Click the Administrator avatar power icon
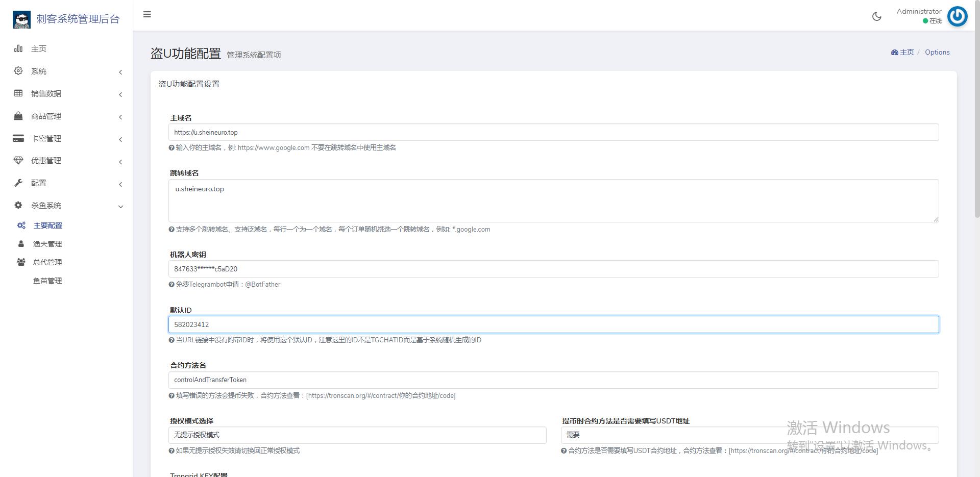 [x=957, y=16]
